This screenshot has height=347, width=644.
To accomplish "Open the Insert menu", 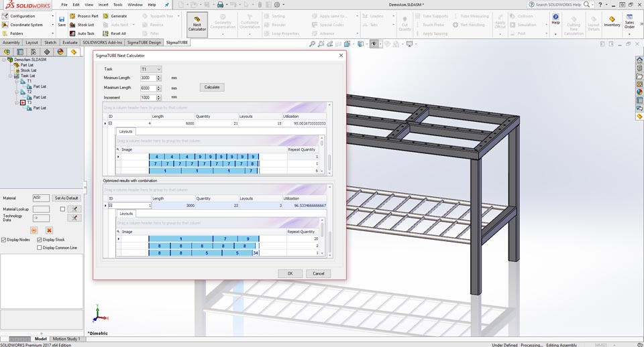I will tap(103, 5).
